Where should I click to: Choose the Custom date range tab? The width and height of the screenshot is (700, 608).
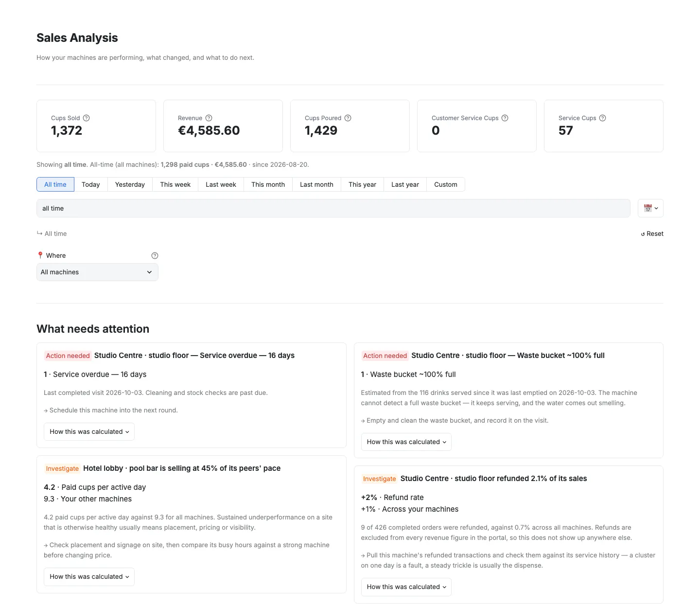(x=446, y=185)
